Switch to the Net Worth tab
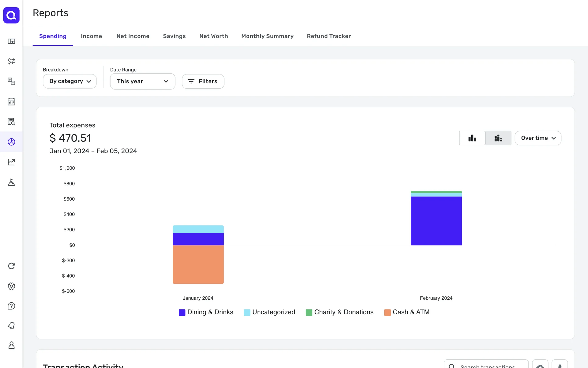588x368 pixels. click(x=213, y=36)
